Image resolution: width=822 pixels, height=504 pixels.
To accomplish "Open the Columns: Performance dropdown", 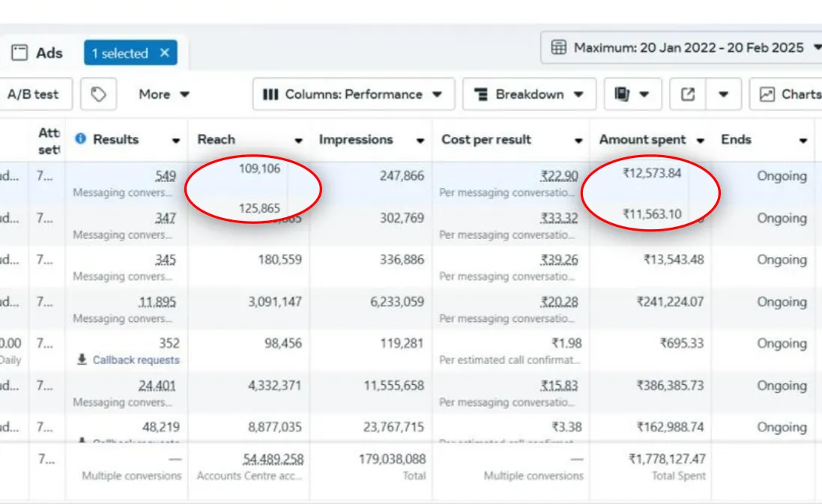I will (353, 94).
